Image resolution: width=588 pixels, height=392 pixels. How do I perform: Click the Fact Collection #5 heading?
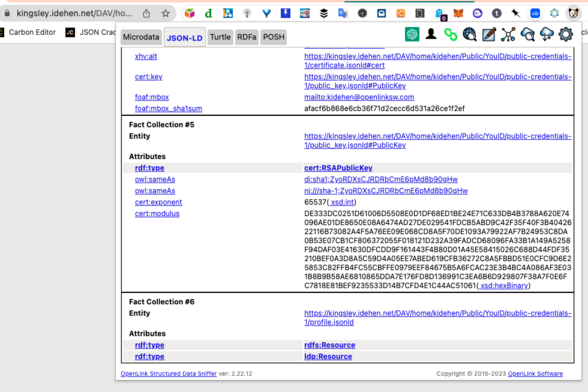pyautogui.click(x=162, y=125)
